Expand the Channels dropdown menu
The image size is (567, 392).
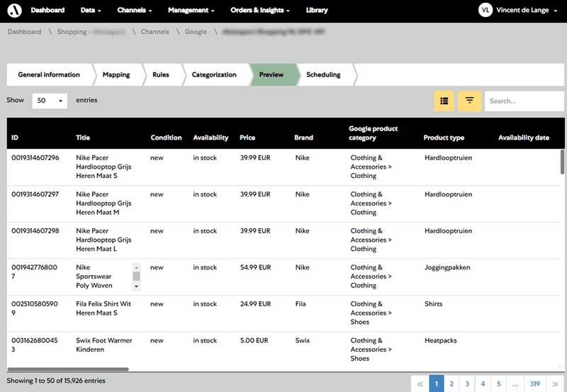point(135,10)
